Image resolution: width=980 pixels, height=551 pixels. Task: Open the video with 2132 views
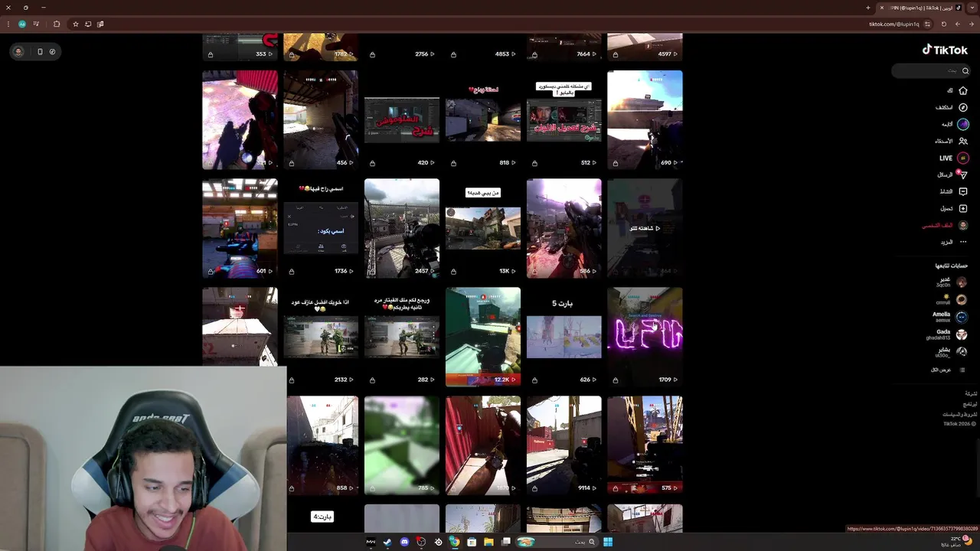point(321,337)
